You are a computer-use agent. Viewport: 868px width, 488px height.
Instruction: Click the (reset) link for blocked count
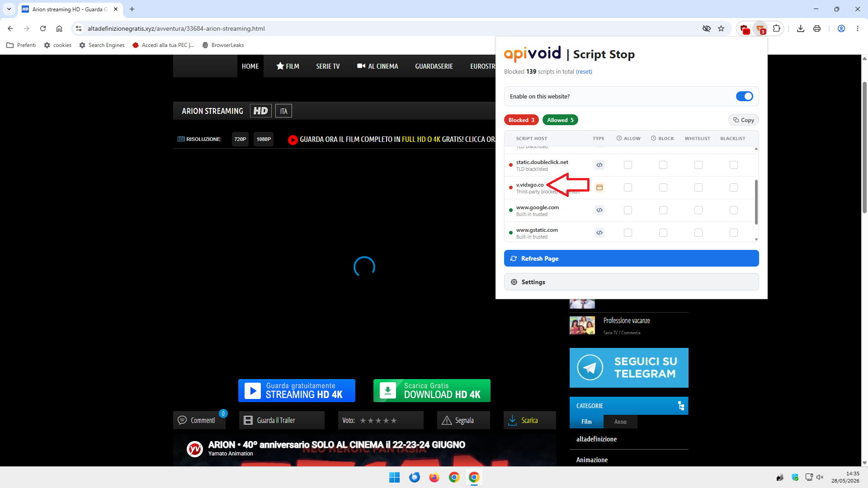point(584,72)
